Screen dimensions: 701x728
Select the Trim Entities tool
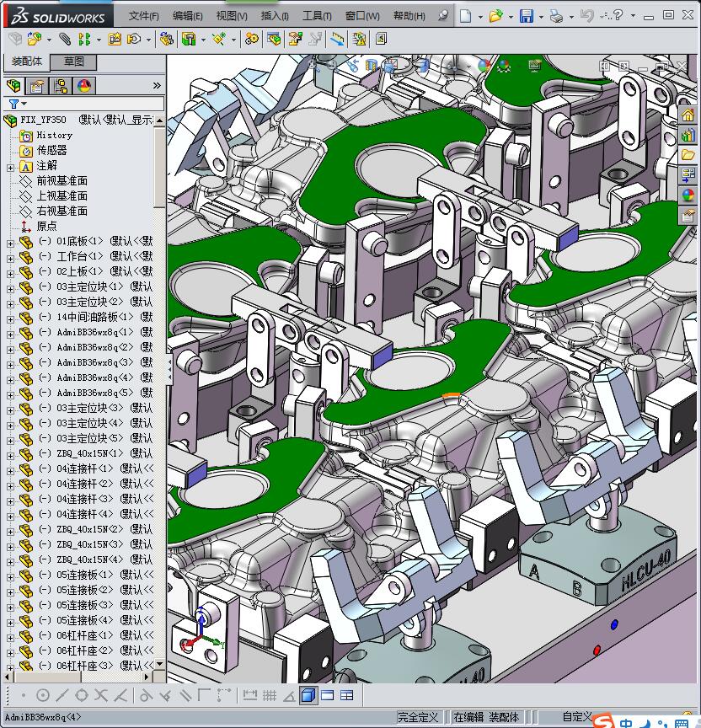point(101,695)
